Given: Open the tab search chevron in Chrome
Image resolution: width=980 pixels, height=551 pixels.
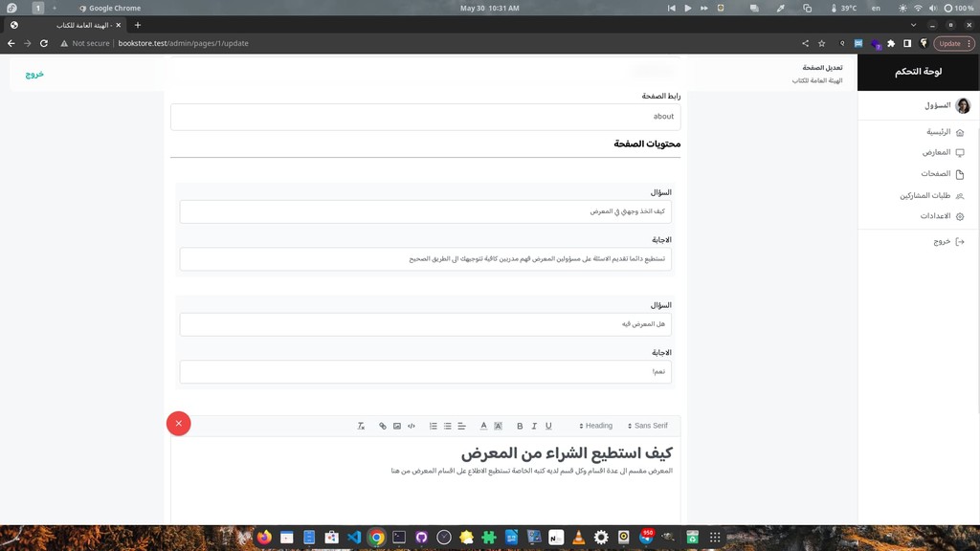Looking at the screenshot, I should 913,25.
